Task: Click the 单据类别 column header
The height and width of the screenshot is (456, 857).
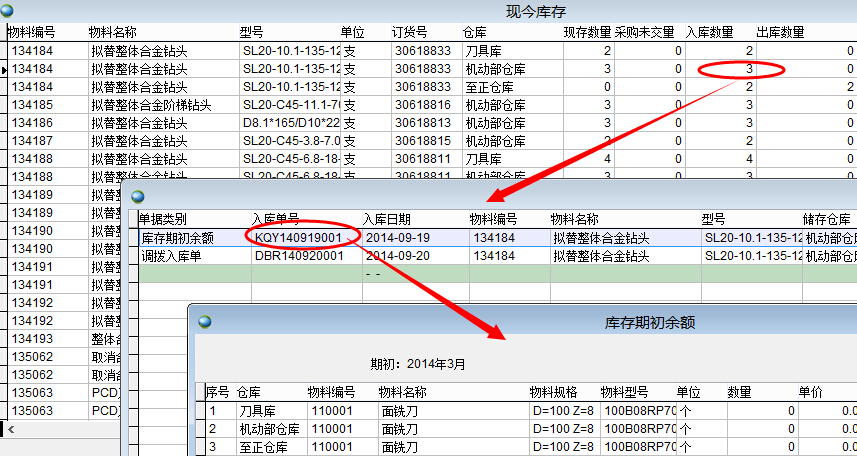Action: point(163,219)
